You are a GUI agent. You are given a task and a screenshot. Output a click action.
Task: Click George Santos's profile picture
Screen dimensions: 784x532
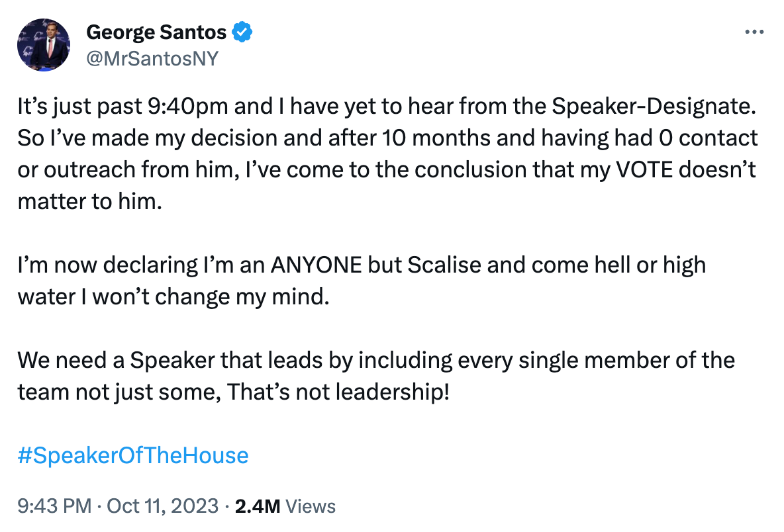(45, 45)
